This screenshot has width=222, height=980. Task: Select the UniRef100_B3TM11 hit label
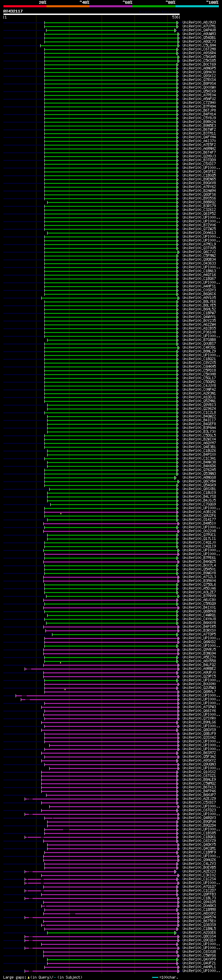click(199, 133)
